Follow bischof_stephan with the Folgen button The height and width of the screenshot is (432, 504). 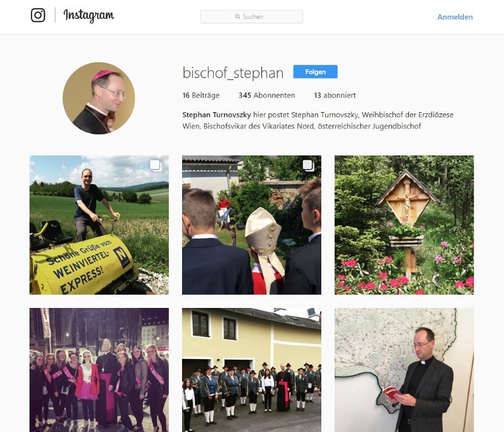(316, 72)
